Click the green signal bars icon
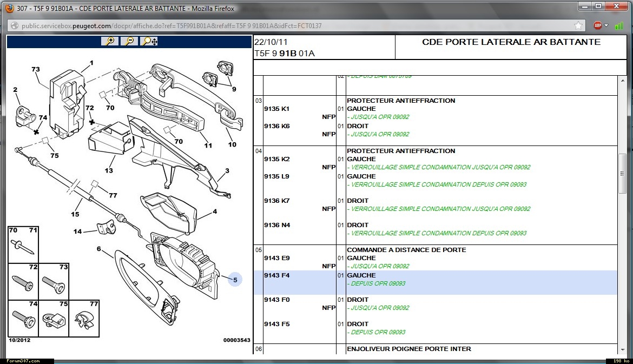The height and width of the screenshot is (364, 633). (618, 25)
